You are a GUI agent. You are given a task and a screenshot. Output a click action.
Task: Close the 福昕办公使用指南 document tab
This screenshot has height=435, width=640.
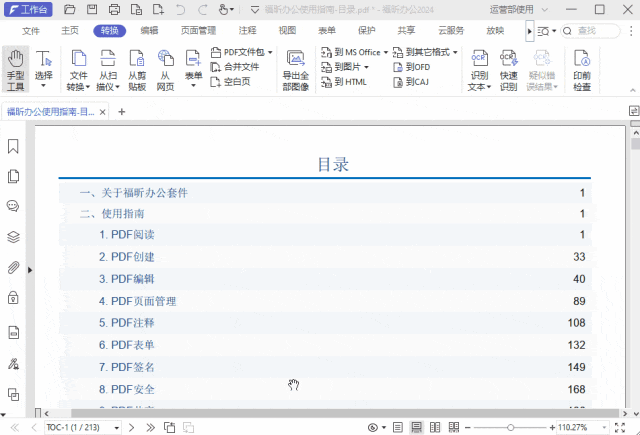102,112
